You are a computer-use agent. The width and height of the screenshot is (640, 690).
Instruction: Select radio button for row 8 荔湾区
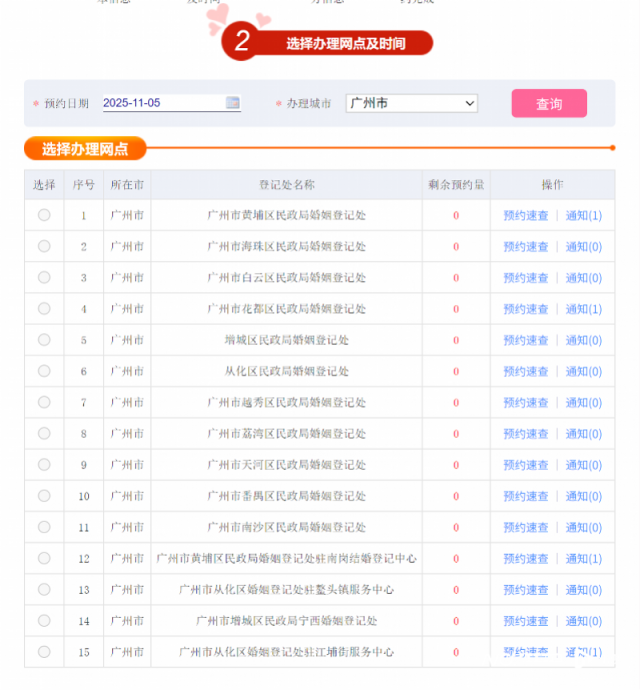click(44, 433)
